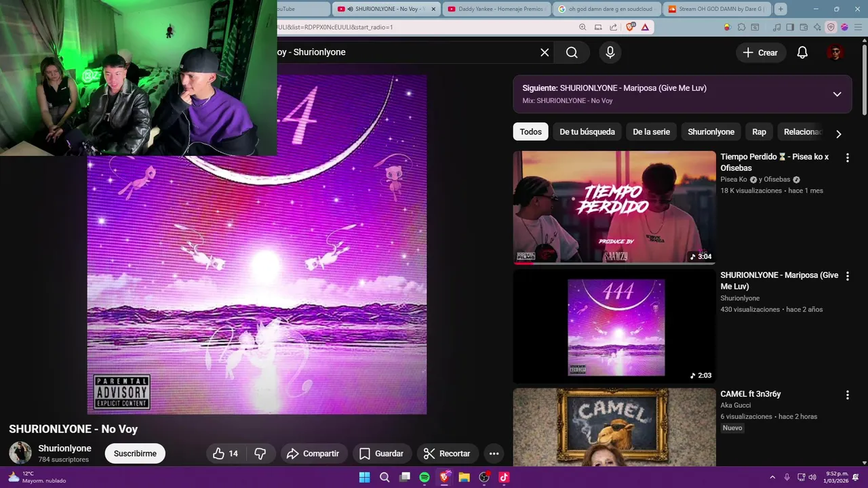Viewport: 868px width, 488px height.
Task: Show hidden system tray icons chevron
Action: click(772, 477)
